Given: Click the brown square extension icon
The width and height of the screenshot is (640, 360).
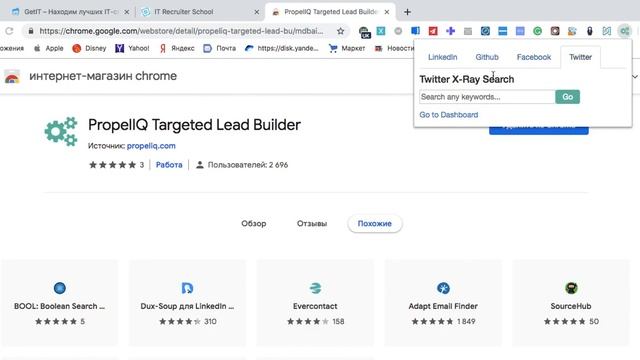Looking at the screenshot, I should pos(555,31).
